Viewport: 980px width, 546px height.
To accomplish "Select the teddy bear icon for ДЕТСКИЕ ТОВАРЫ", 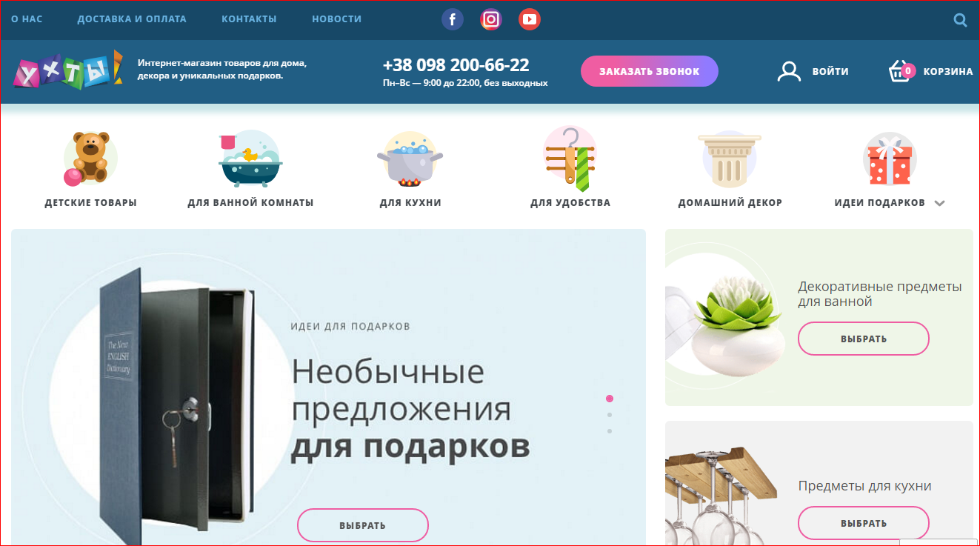I will (89, 158).
